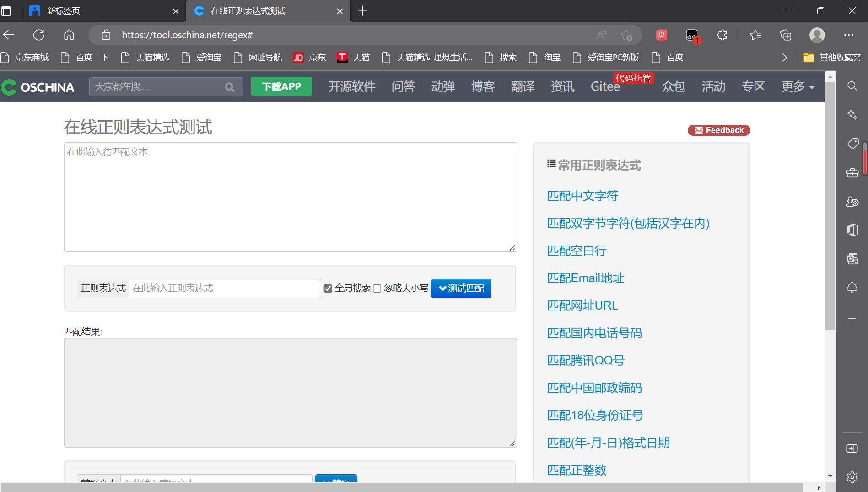Image resolution: width=868 pixels, height=492 pixels.
Task: Open the 翻译 menu item
Action: 523,86
